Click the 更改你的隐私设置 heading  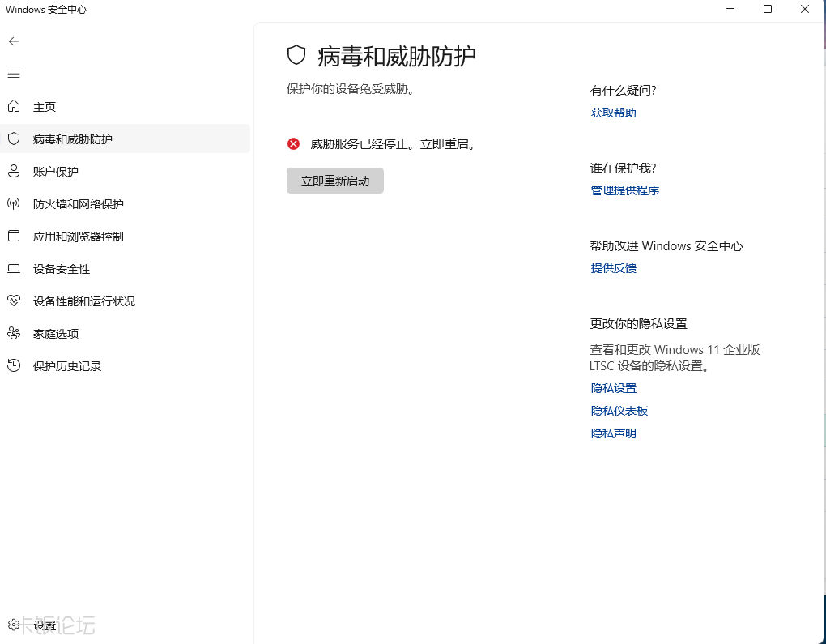pos(638,323)
